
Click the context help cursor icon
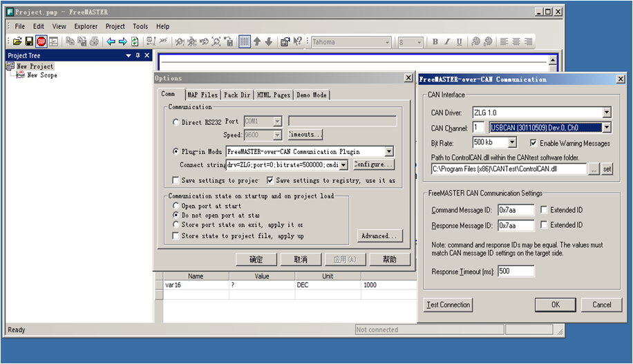tap(298, 41)
